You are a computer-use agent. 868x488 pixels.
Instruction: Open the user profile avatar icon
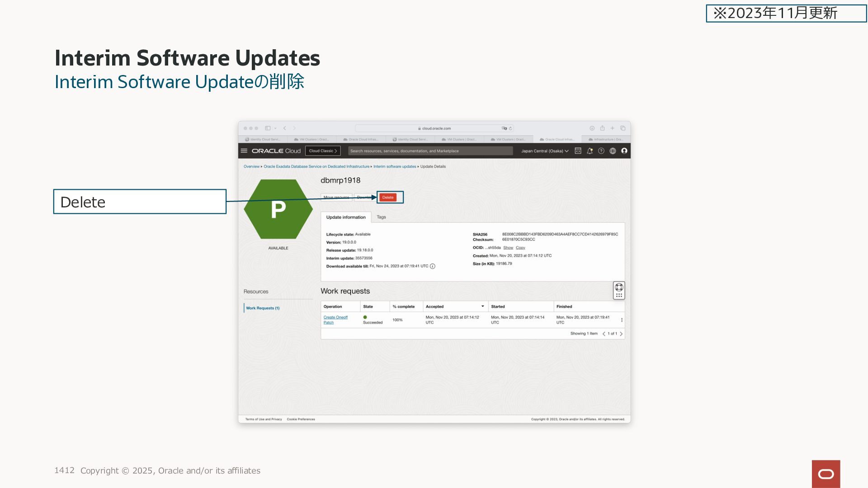point(624,151)
